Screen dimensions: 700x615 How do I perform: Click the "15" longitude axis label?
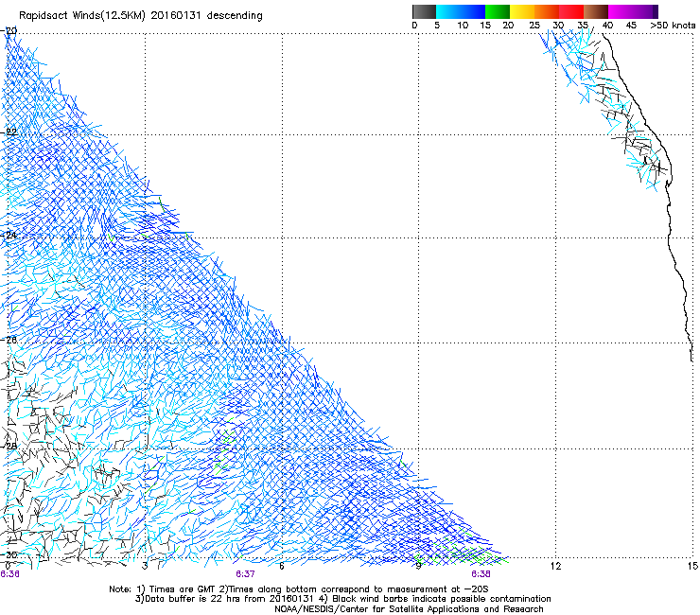coord(692,567)
